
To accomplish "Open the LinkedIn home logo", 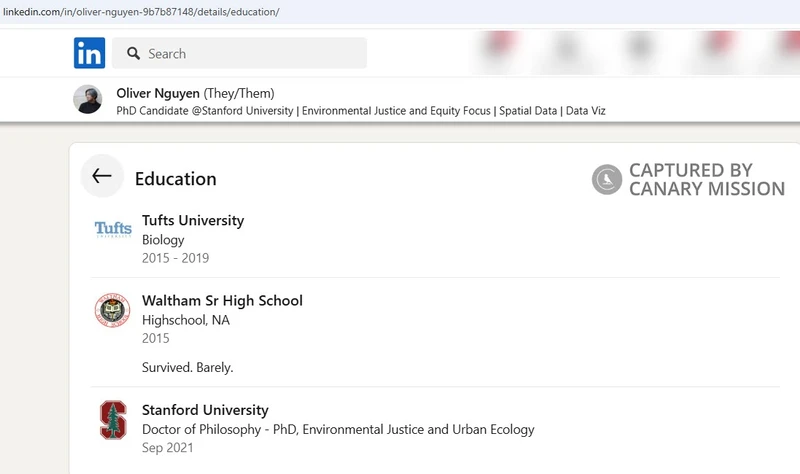I will coord(89,53).
